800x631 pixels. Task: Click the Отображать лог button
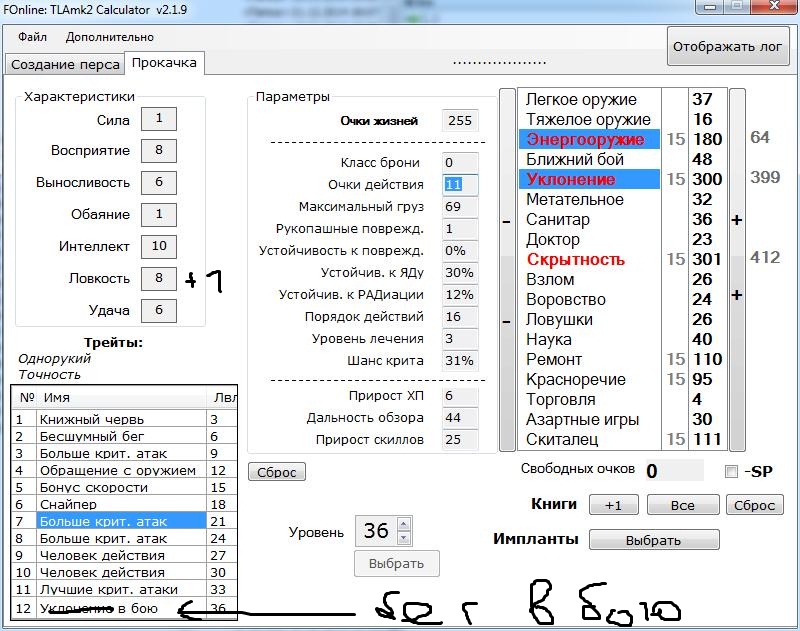[x=729, y=46]
